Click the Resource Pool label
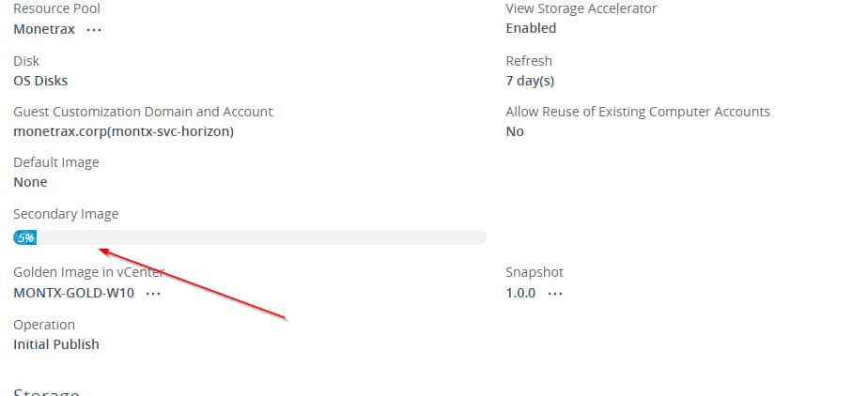This screenshot has height=396, width=868. 56,8
